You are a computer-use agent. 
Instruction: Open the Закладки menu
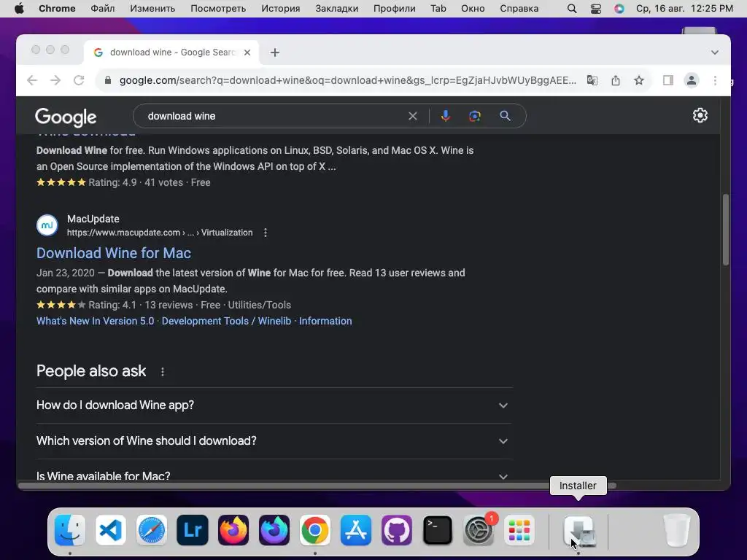337,9
